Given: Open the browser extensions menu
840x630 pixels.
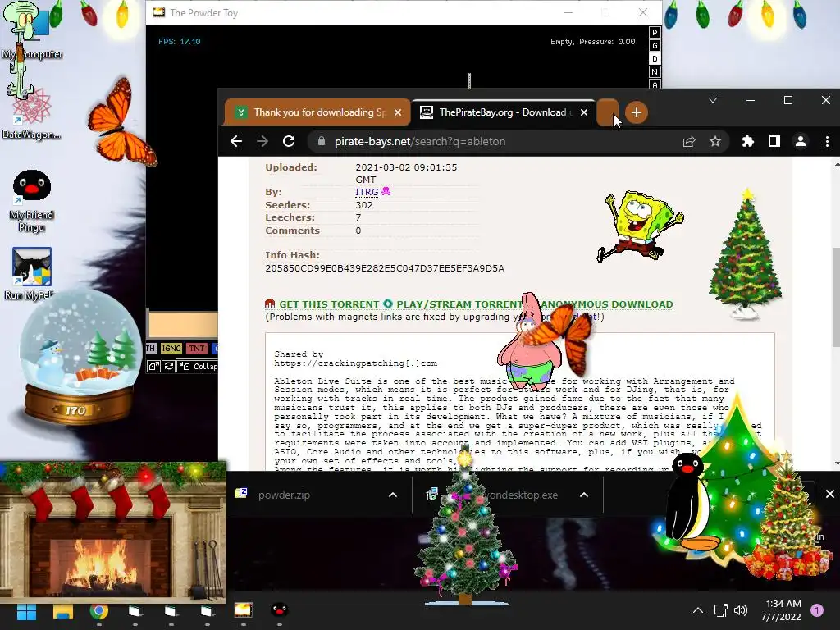Looking at the screenshot, I should (748, 141).
